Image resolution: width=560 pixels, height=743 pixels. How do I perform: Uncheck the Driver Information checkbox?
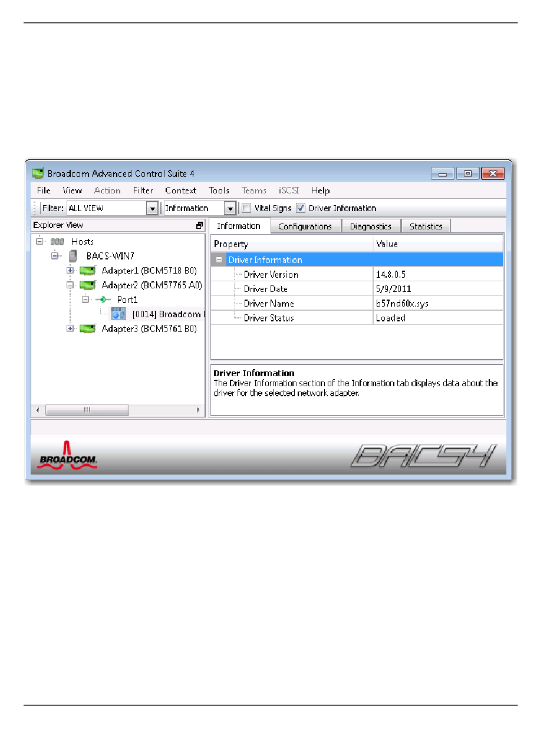pos(301,208)
